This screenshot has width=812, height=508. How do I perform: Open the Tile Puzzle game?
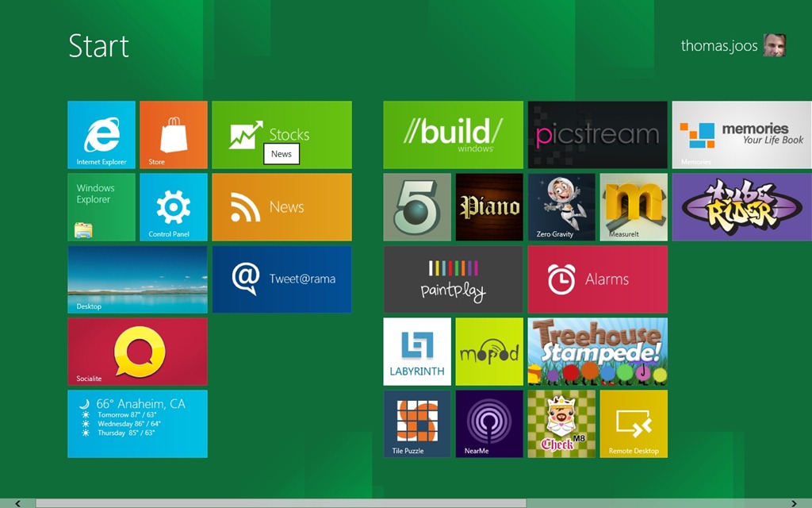tap(417, 424)
